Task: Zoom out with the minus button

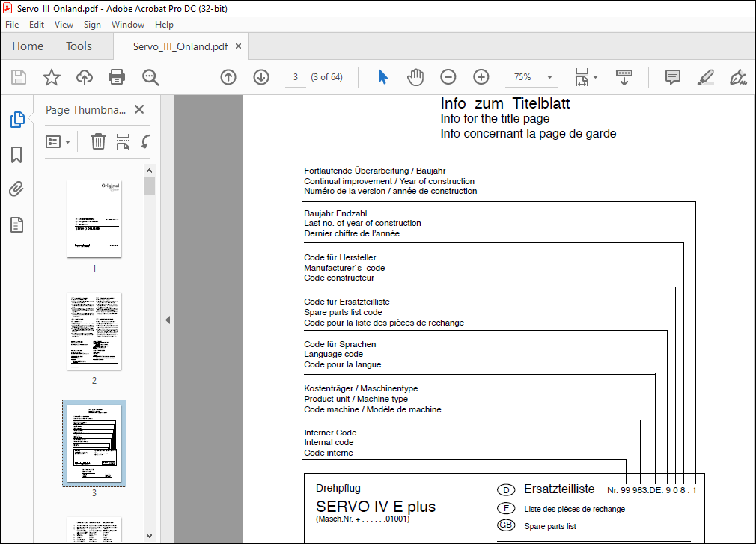Action: (448, 77)
